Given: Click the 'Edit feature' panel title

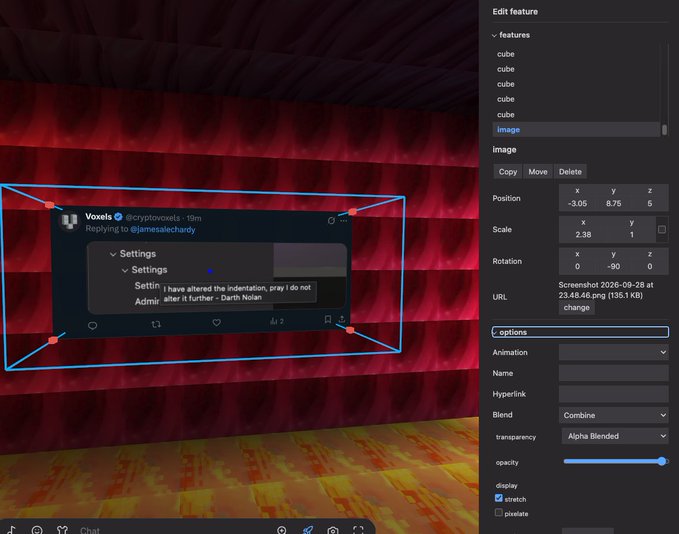Looking at the screenshot, I should pyautogui.click(x=515, y=12).
